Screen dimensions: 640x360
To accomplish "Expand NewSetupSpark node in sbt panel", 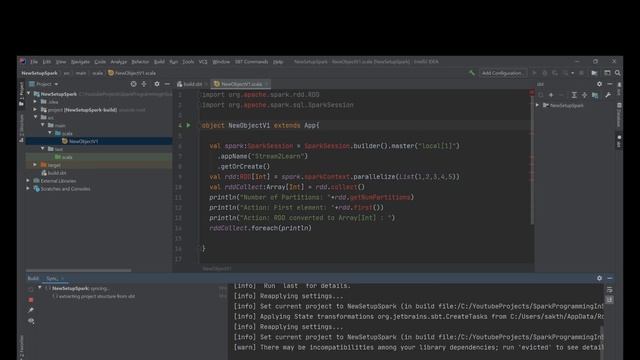I will tap(538, 105).
